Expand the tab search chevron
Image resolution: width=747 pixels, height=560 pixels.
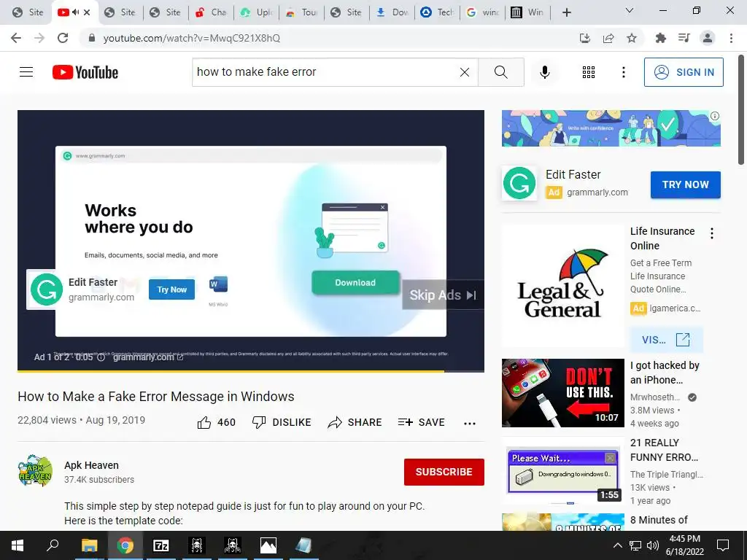point(630,10)
